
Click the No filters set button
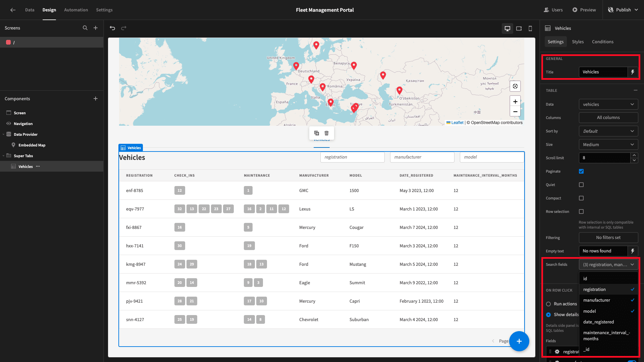coord(608,238)
